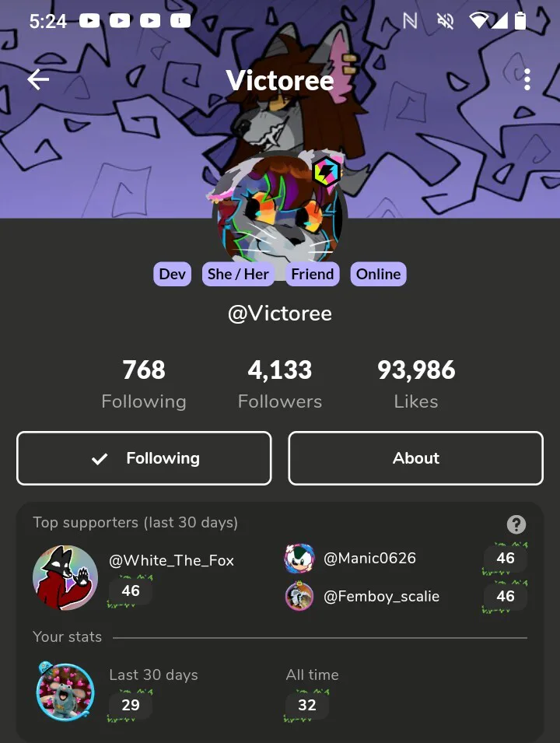View the 768 Following list
The image size is (560, 743).
pos(144,384)
